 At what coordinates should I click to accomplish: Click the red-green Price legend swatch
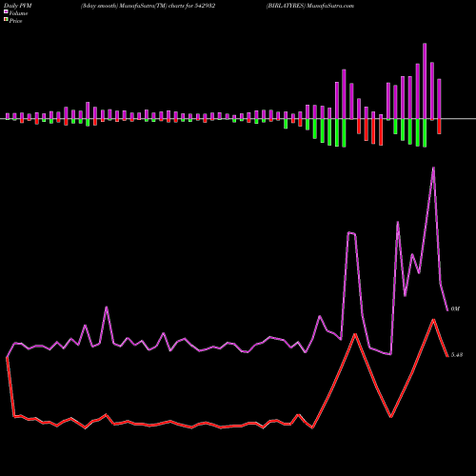[x=6, y=19]
